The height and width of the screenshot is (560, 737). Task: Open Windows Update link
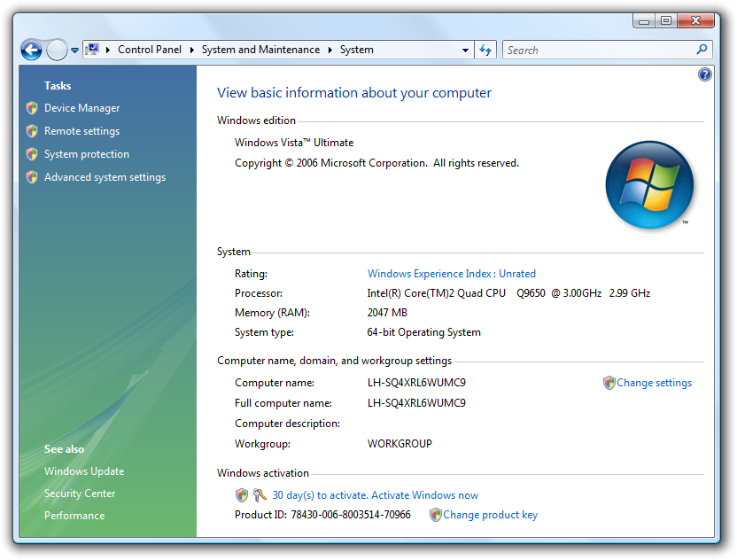click(x=84, y=471)
